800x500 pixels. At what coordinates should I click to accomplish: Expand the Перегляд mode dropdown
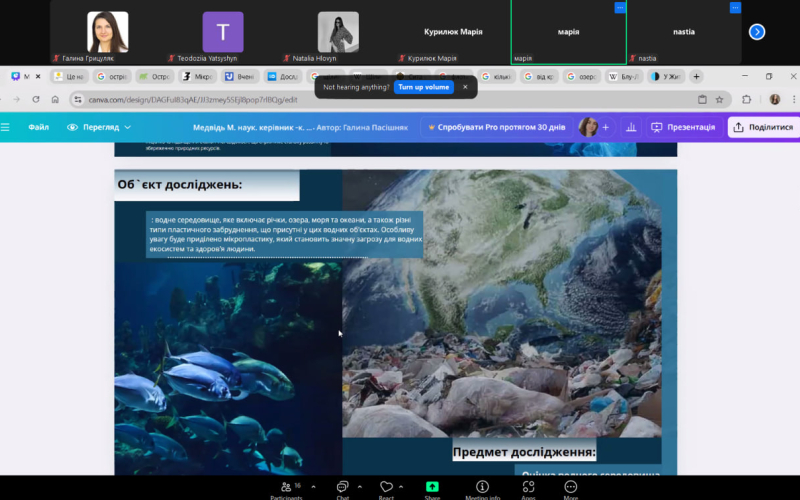click(x=99, y=127)
